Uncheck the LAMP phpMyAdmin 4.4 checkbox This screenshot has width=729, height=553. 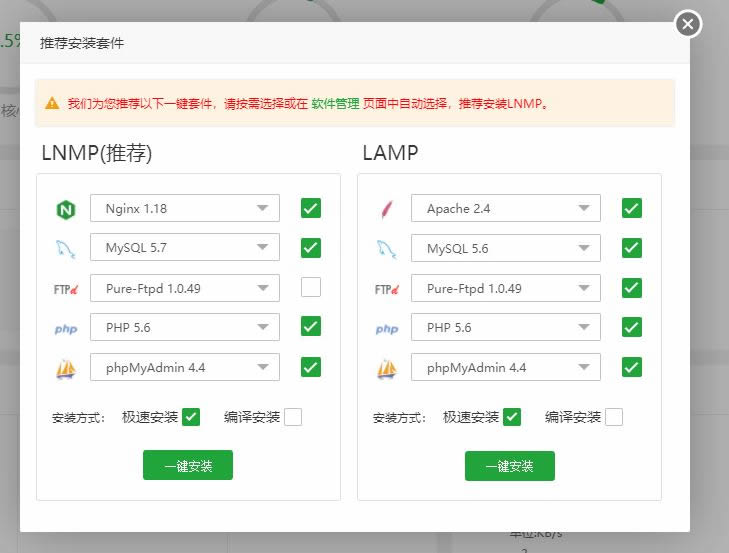point(632,367)
